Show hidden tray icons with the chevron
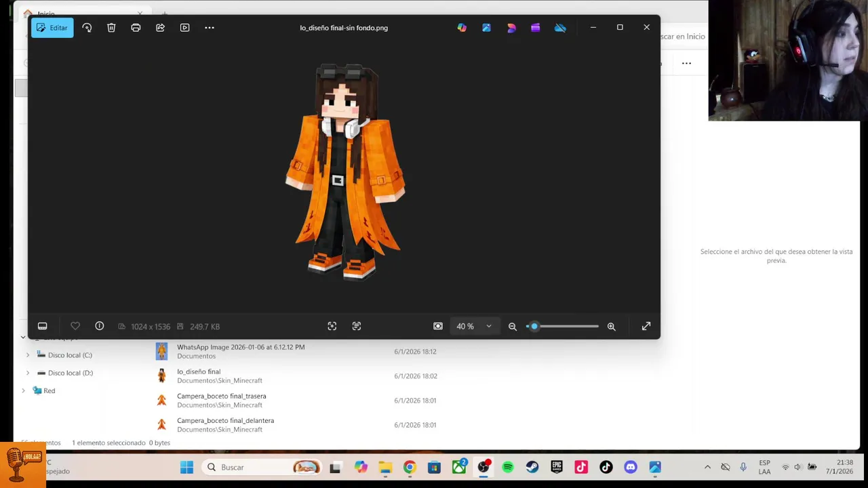Image resolution: width=868 pixels, height=488 pixels. 707,467
